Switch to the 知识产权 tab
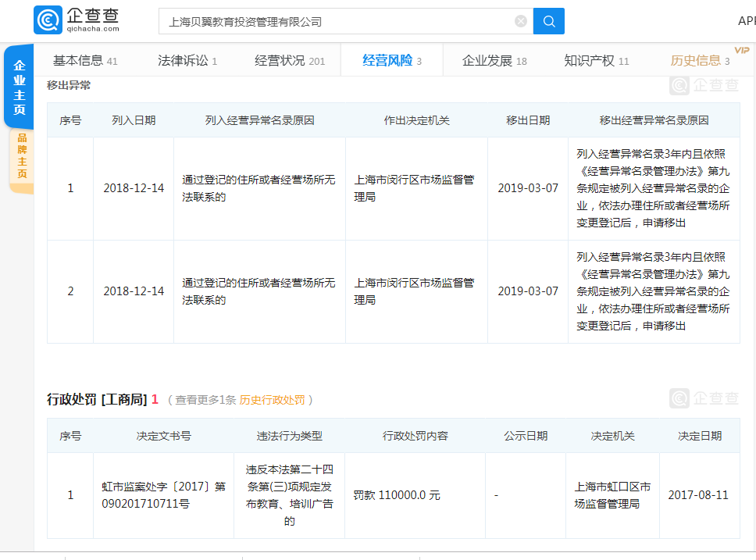756x560 pixels. (597, 61)
